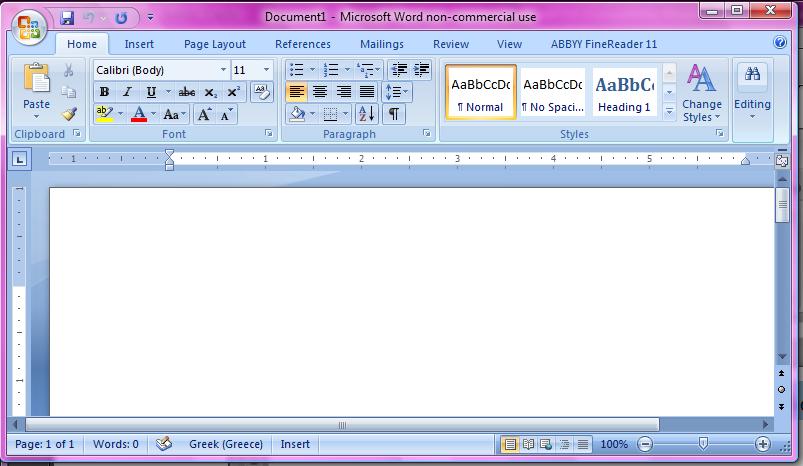This screenshot has width=803, height=466.
Task: Click the Clear Formatting icon
Action: (262, 92)
